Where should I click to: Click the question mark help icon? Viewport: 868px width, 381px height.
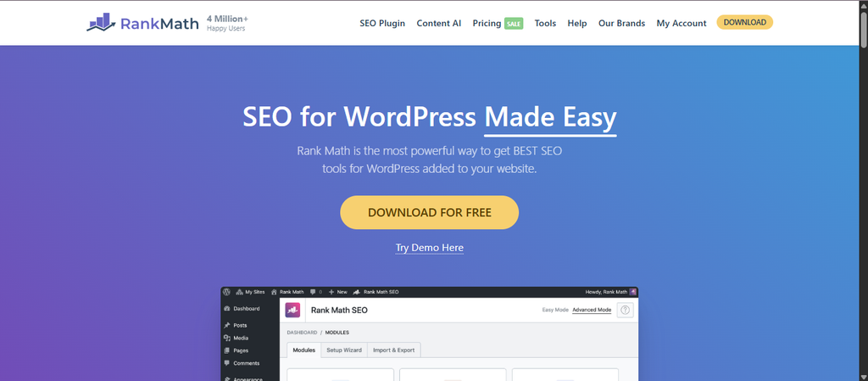[x=626, y=310]
